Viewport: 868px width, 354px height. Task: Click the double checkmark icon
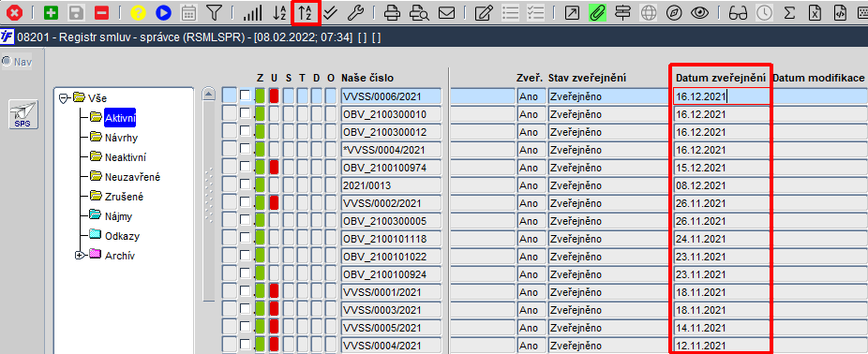(331, 13)
